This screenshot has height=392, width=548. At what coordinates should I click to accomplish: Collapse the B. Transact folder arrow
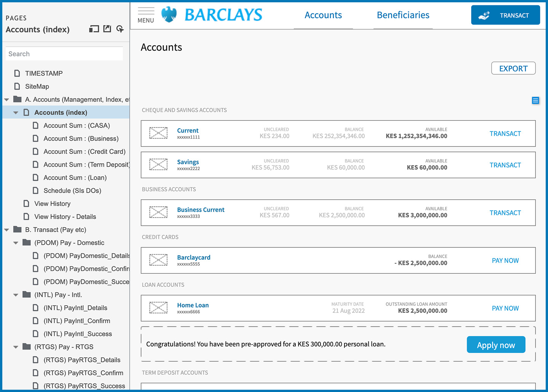click(x=6, y=230)
